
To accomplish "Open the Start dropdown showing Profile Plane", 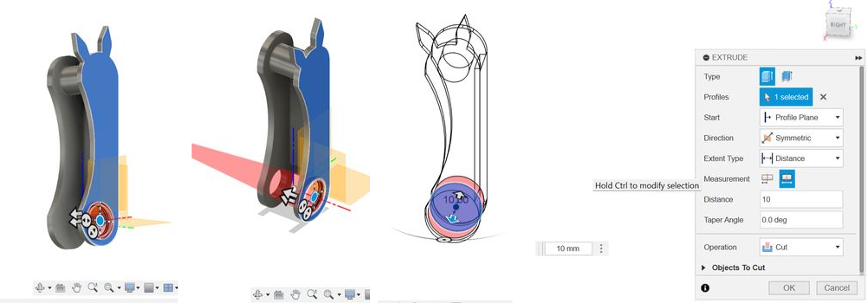I will (801, 117).
